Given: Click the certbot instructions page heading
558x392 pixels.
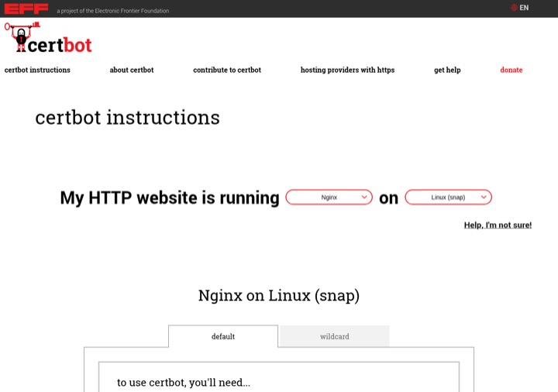Looking at the screenshot, I should point(127,118).
